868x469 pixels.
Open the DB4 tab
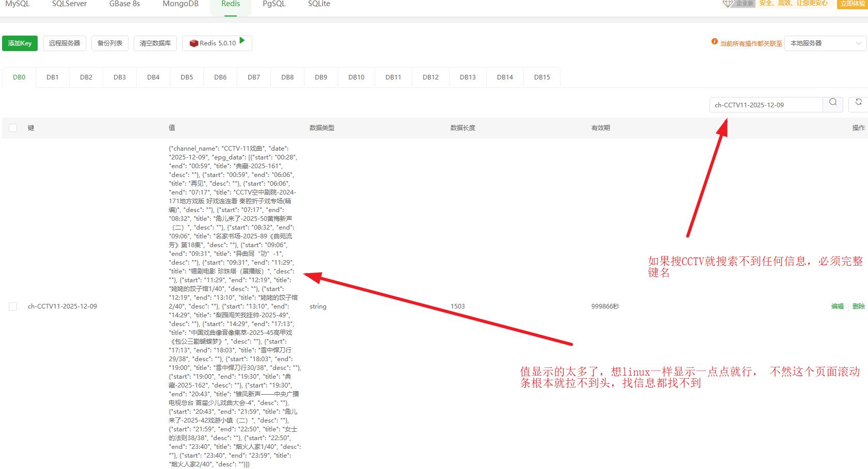153,77
